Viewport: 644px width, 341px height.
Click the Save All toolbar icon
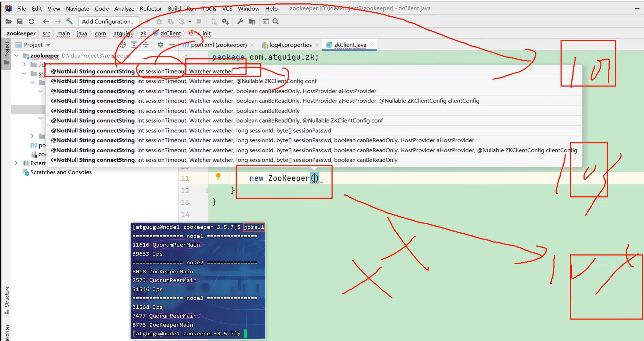point(19,21)
